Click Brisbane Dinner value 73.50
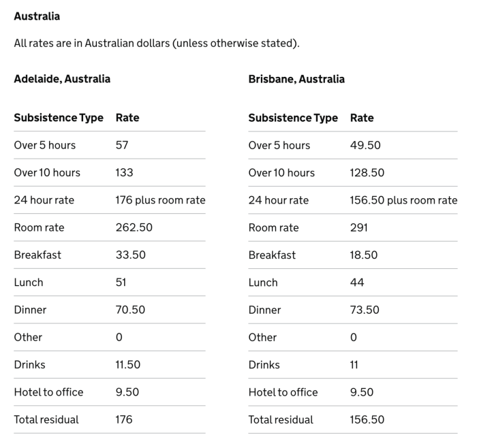 pyautogui.click(x=365, y=310)
